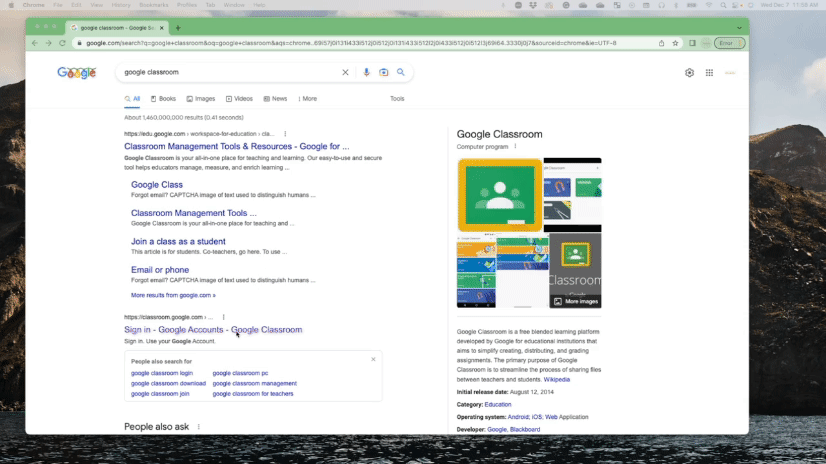Close the People also search for box
826x464 pixels.
(x=373, y=359)
